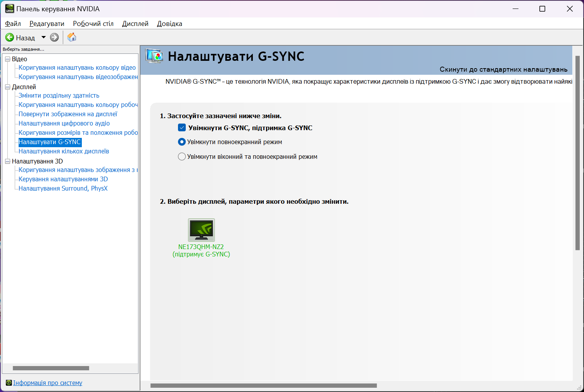
Task: Click the Відео category label
Action: (x=19, y=59)
